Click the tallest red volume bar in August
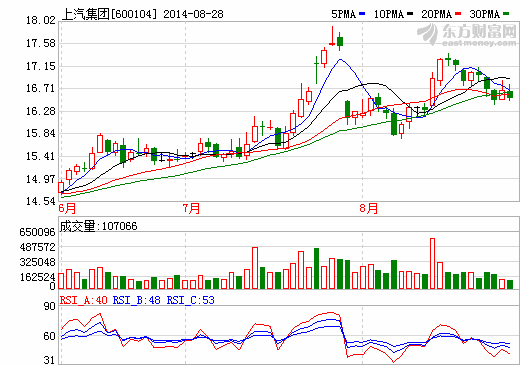 click(432, 263)
